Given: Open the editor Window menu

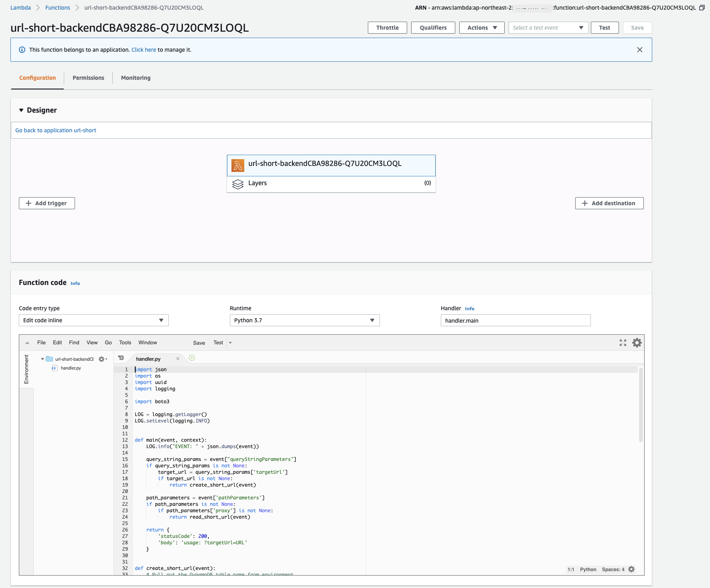Looking at the screenshot, I should pos(148,343).
